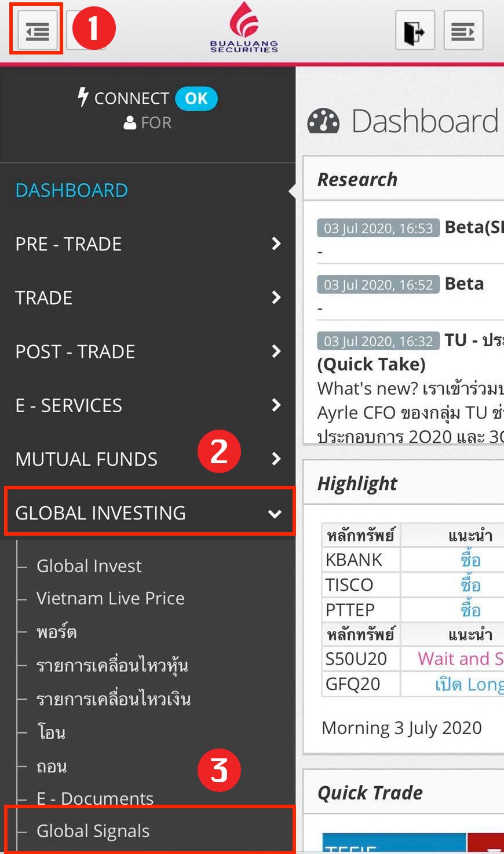
Task: Toggle the CONNECT OK status badge
Action: pos(196,99)
